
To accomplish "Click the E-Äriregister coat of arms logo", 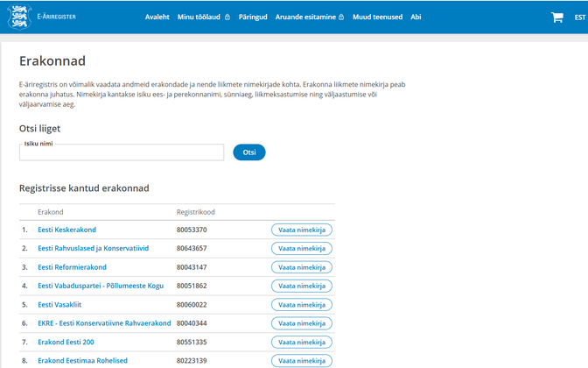I will 19,17.
